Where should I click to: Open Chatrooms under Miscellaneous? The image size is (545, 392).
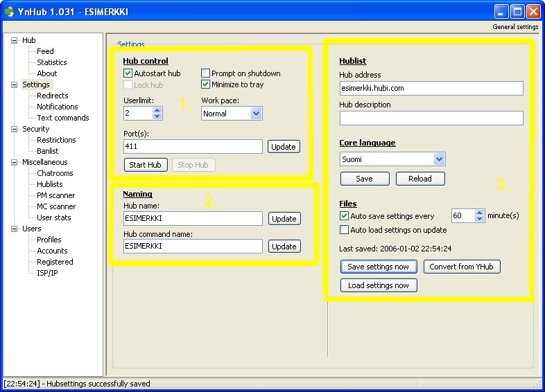[x=55, y=173]
